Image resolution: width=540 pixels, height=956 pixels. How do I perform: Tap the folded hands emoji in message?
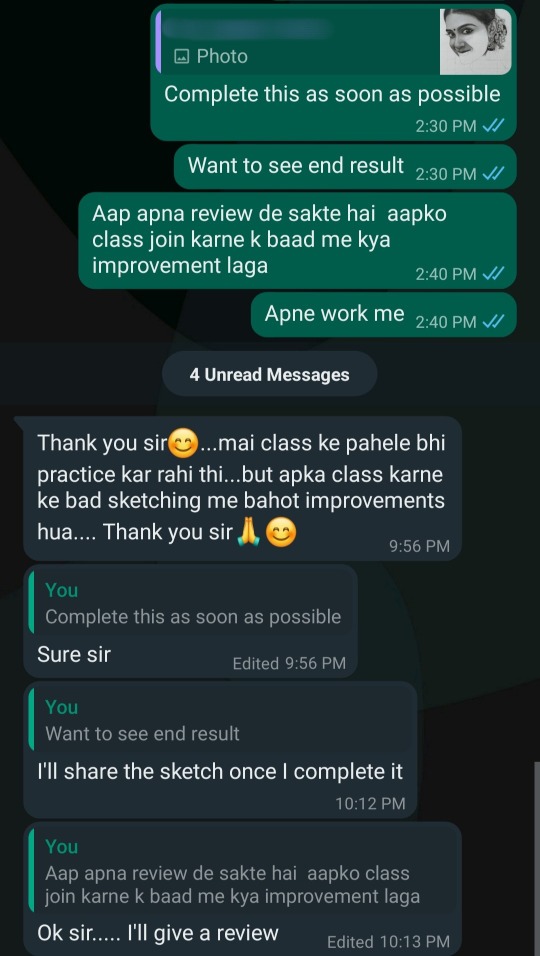point(249,533)
